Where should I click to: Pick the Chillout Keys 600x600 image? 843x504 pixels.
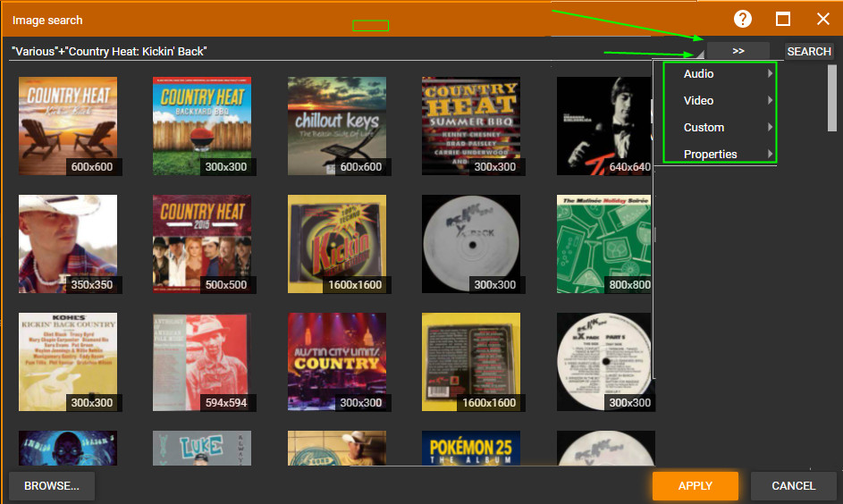point(337,125)
